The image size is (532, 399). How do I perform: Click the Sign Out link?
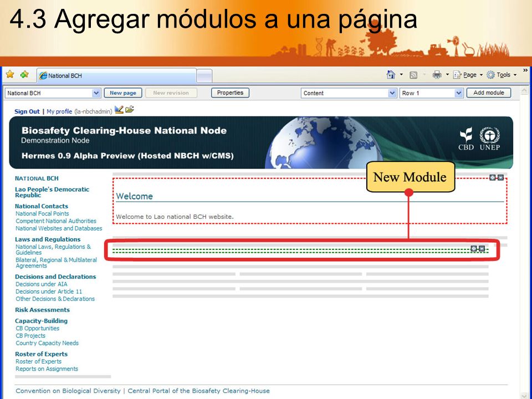point(27,111)
